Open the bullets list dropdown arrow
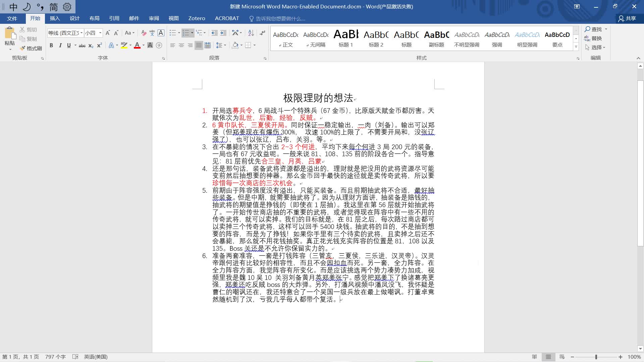Viewport: 644px width, 362px height. point(179,33)
